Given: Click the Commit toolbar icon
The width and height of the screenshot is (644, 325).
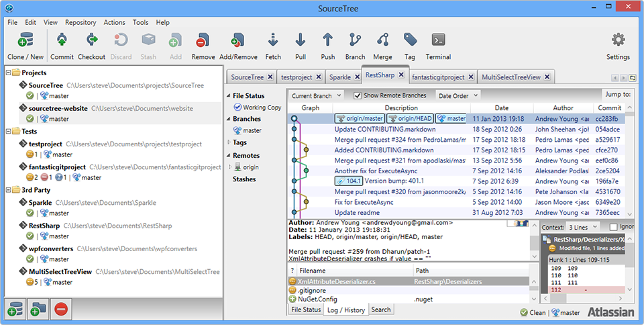Looking at the screenshot, I should pyautogui.click(x=62, y=41).
